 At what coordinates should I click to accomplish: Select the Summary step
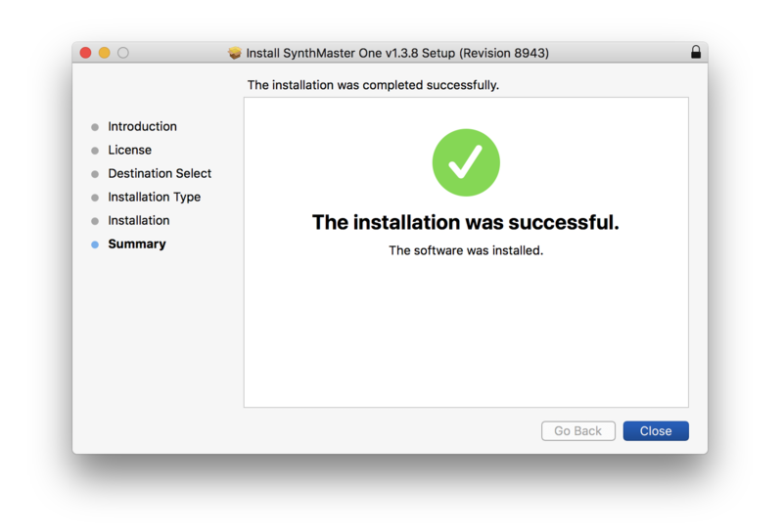pyautogui.click(x=137, y=244)
